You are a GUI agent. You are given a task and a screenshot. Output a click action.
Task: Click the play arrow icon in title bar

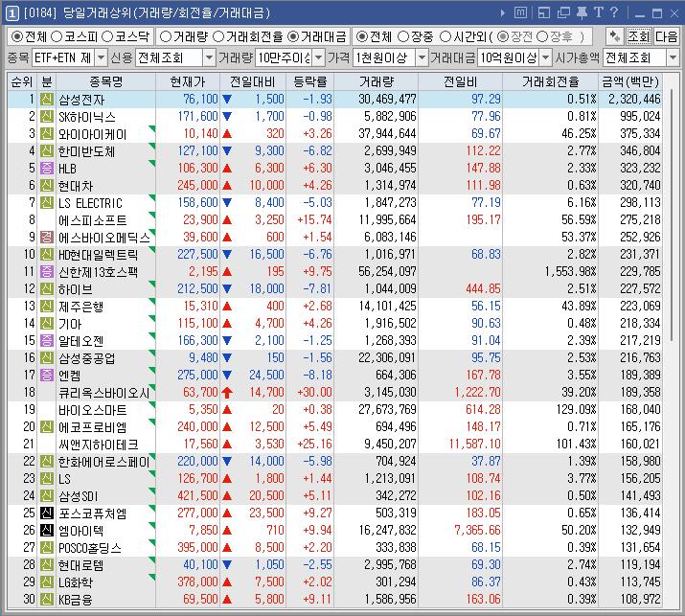502,13
